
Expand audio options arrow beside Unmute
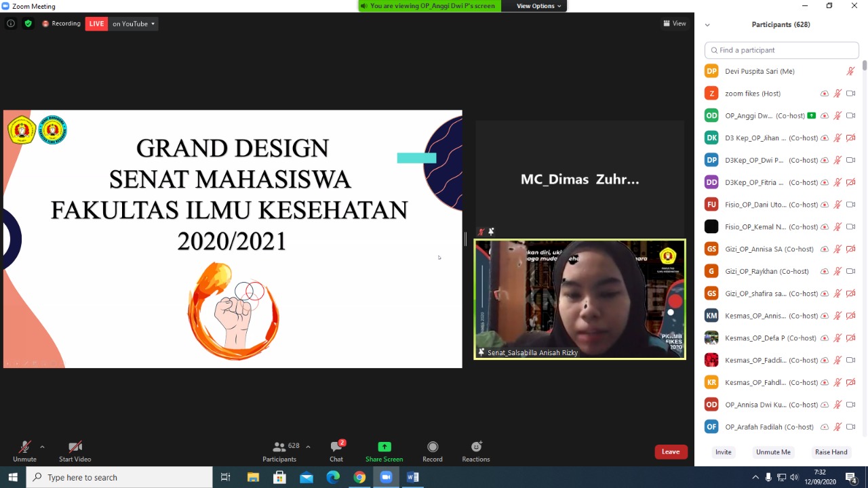(x=42, y=447)
